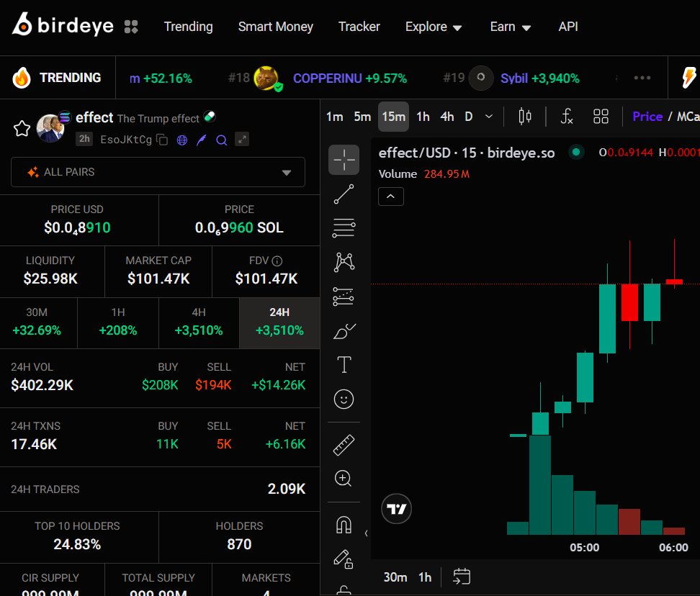Image resolution: width=700 pixels, height=596 pixels.
Task: Select the 5m chart interval
Action: point(362,117)
